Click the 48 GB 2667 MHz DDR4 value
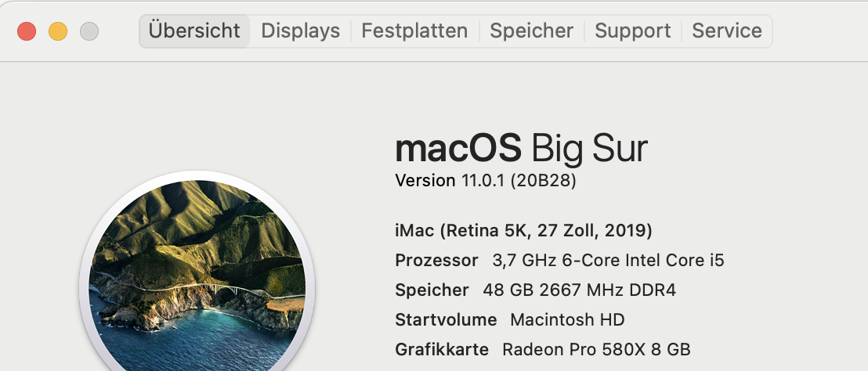The height and width of the screenshot is (371, 868). [579, 290]
